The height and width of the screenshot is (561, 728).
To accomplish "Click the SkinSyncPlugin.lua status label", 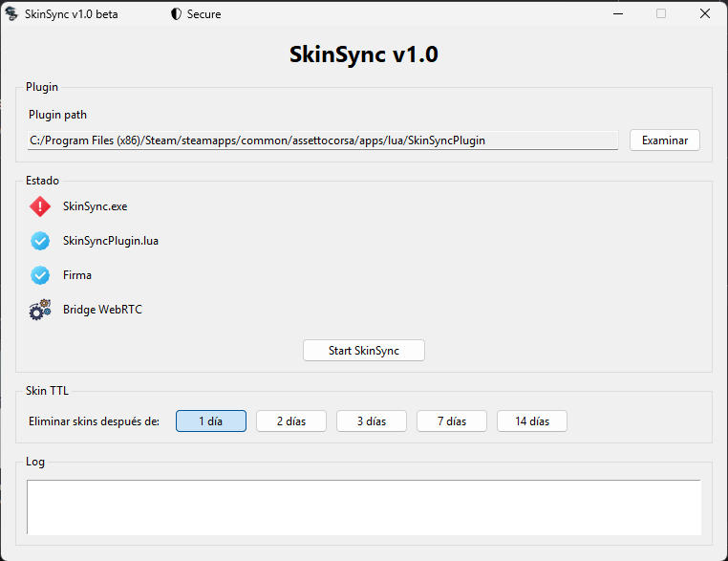I will [x=111, y=241].
